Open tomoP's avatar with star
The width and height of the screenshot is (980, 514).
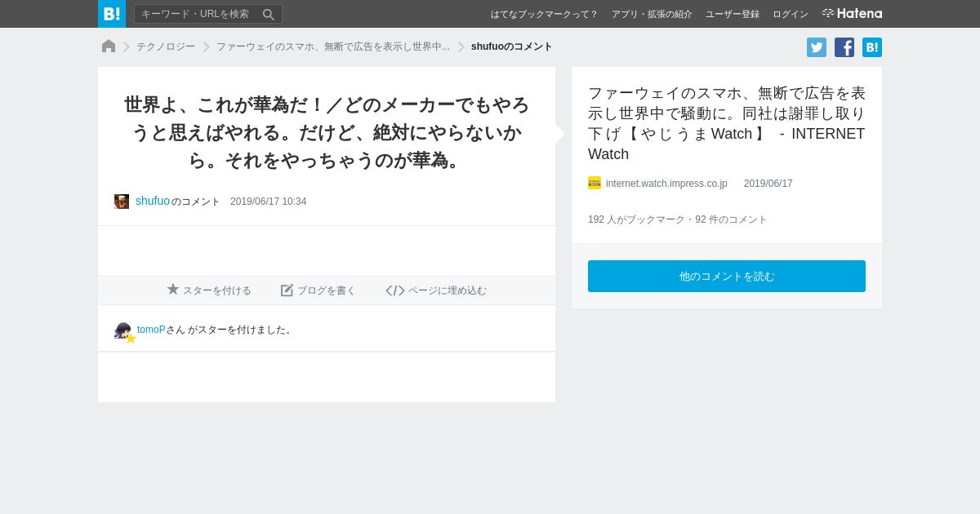click(124, 331)
